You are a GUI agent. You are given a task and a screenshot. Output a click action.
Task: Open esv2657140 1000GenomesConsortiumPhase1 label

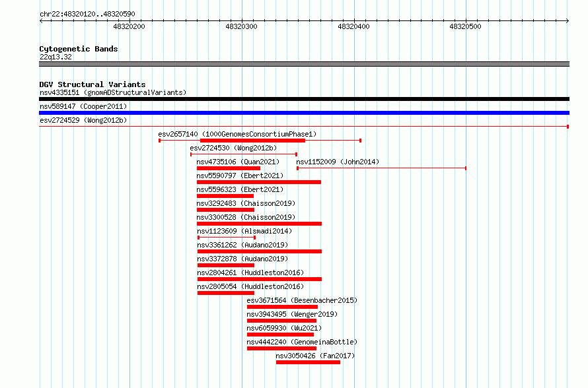click(x=237, y=134)
